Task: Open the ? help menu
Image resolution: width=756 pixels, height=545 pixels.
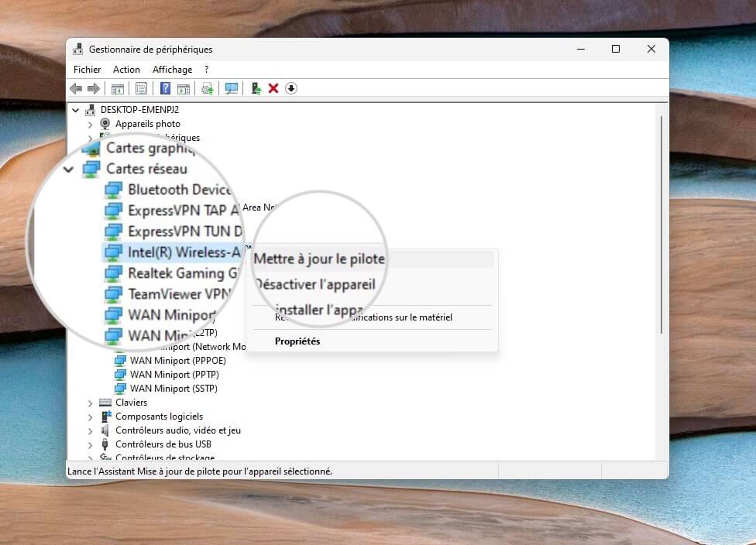Action: click(x=206, y=70)
